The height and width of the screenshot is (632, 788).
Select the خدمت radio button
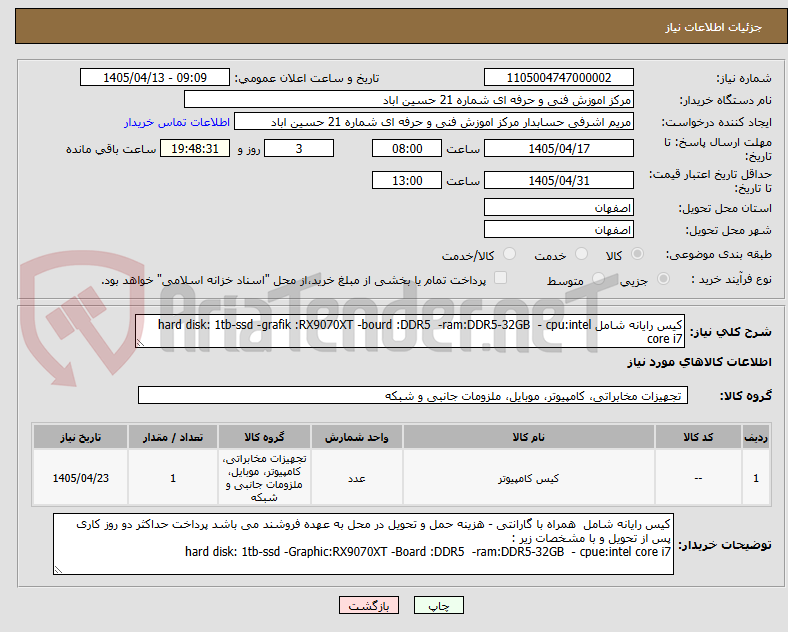[x=581, y=254]
